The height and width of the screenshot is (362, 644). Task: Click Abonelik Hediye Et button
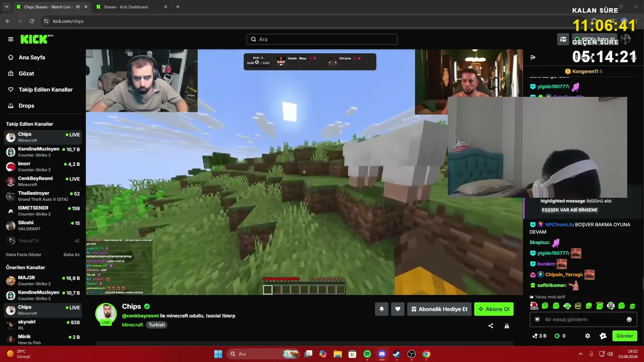(439, 309)
